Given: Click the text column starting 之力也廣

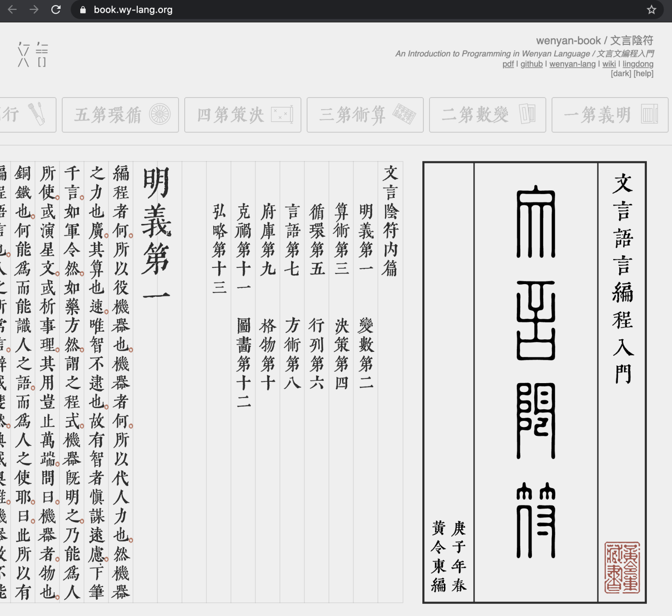Looking at the screenshot, I should tap(97, 383).
